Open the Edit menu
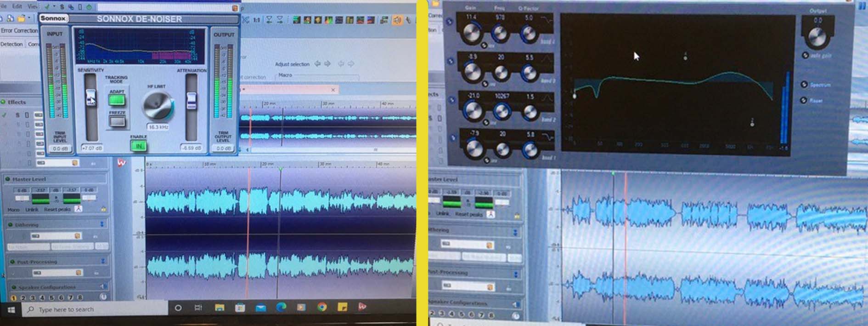 17,6
